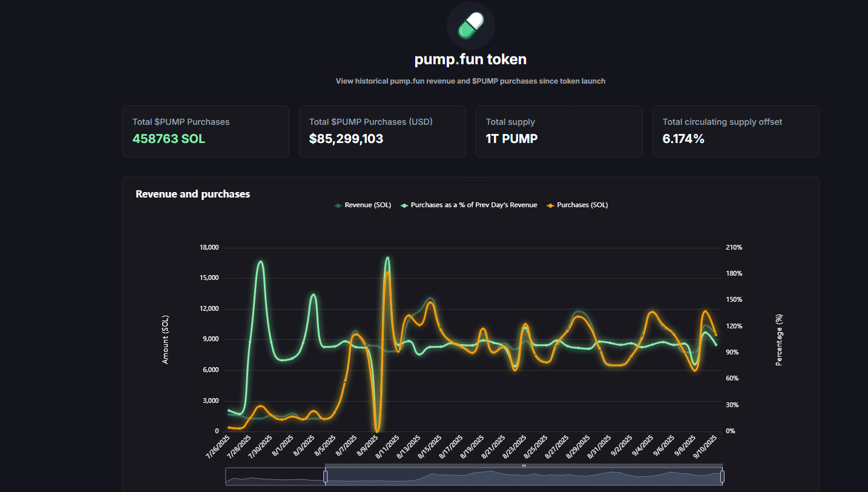The width and height of the screenshot is (868, 492).
Task: Click the 3,000 y-axis label
Action: 210,401
